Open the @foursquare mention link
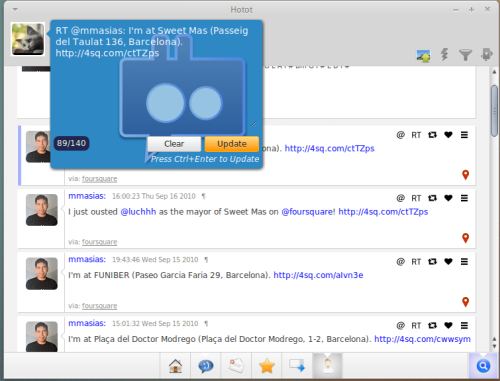 (307, 212)
